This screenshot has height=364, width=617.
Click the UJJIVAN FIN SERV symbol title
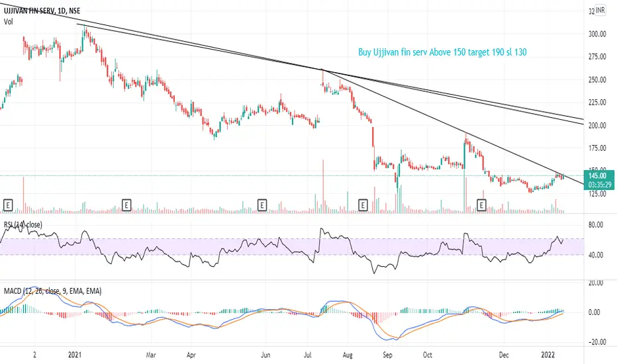click(x=42, y=11)
